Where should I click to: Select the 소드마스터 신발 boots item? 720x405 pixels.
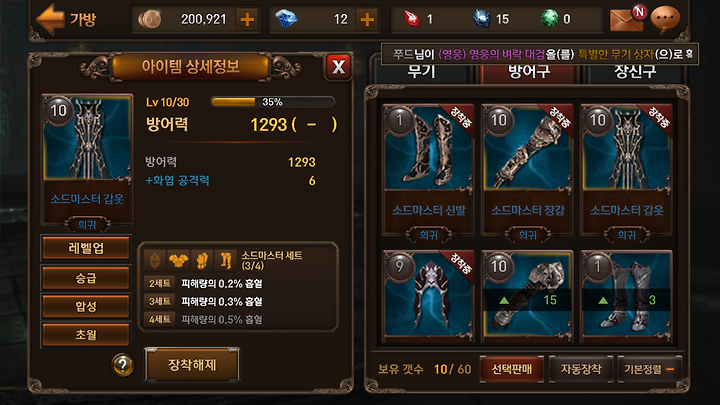coord(428,170)
